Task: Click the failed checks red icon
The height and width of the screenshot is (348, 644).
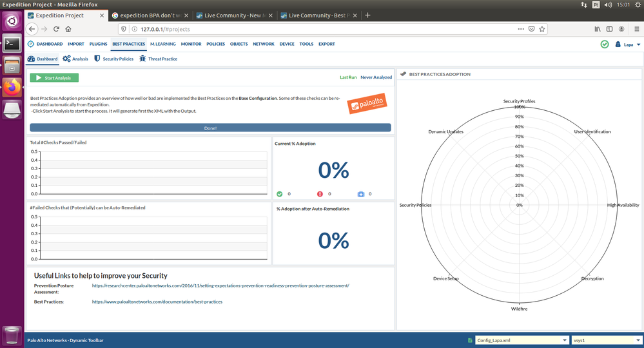Action: tap(320, 194)
